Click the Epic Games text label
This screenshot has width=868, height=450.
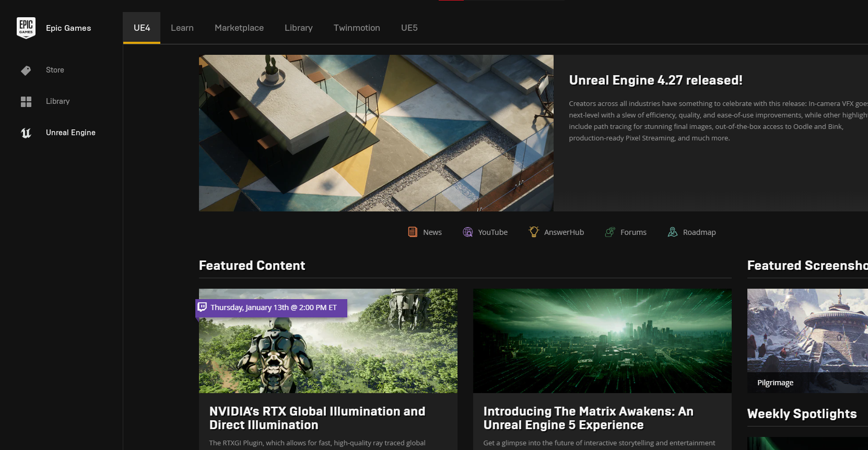[68, 28]
